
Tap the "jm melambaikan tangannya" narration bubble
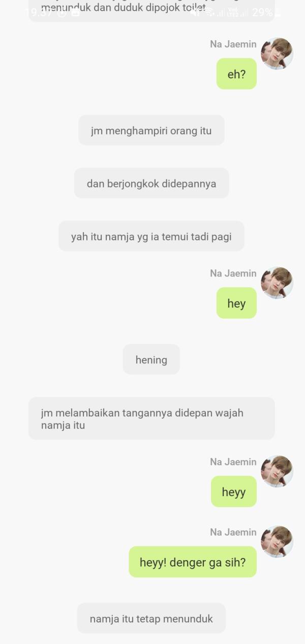[x=151, y=419]
